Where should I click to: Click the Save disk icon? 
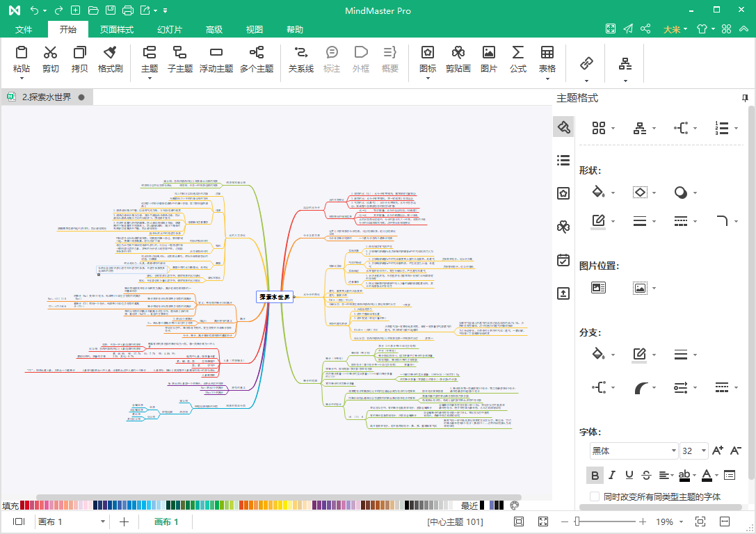[x=111, y=10]
